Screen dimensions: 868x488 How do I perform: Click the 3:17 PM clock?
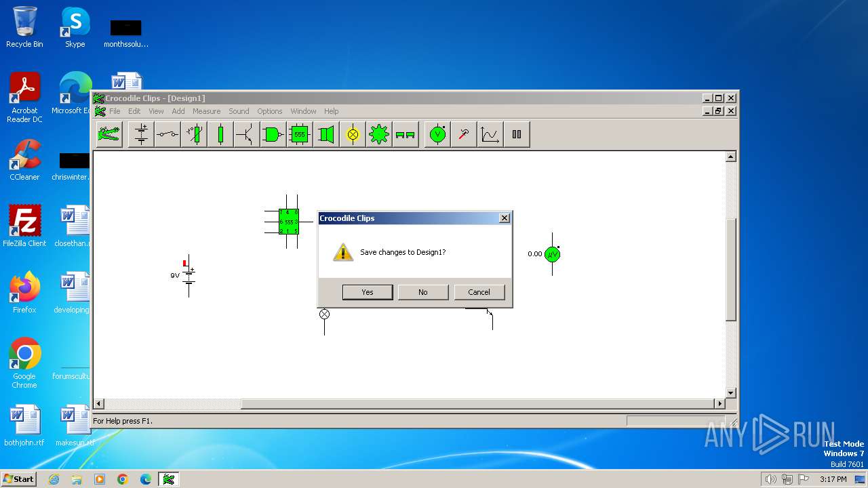(833, 479)
